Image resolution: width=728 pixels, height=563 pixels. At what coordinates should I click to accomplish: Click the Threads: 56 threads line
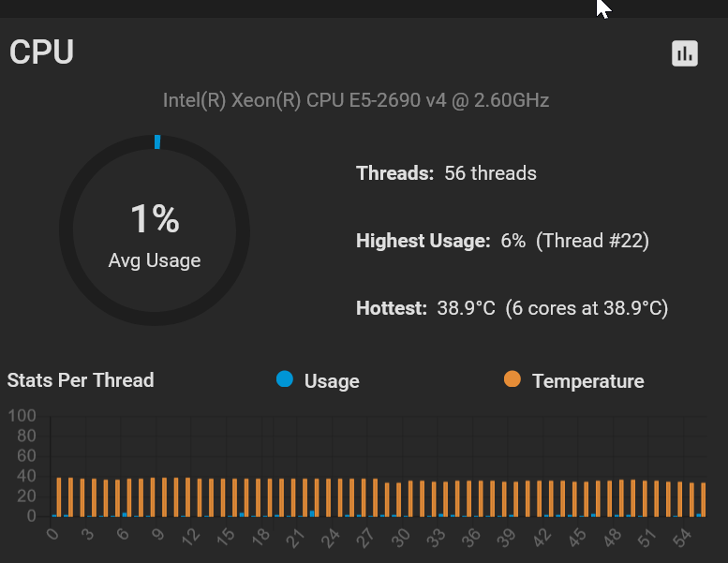[446, 173]
